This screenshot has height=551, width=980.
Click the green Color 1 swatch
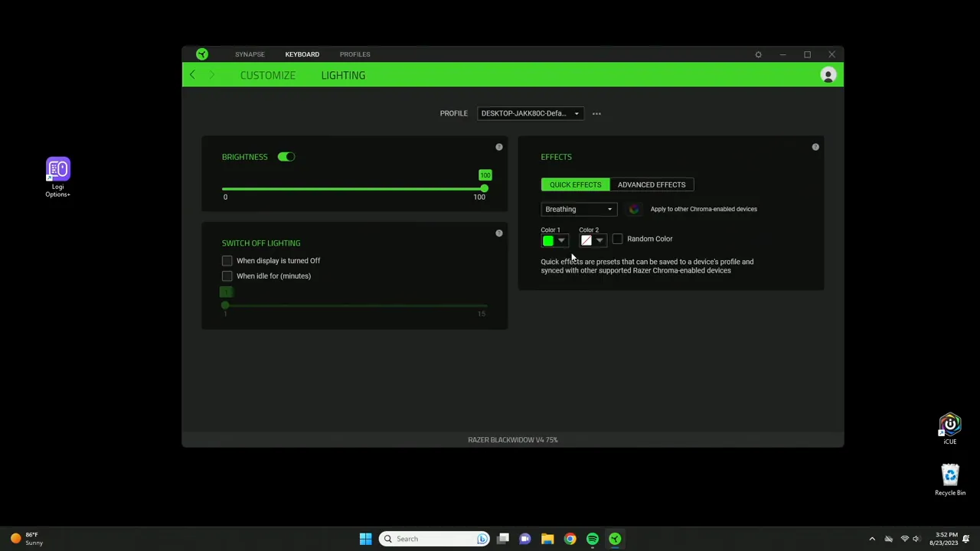[548, 241]
